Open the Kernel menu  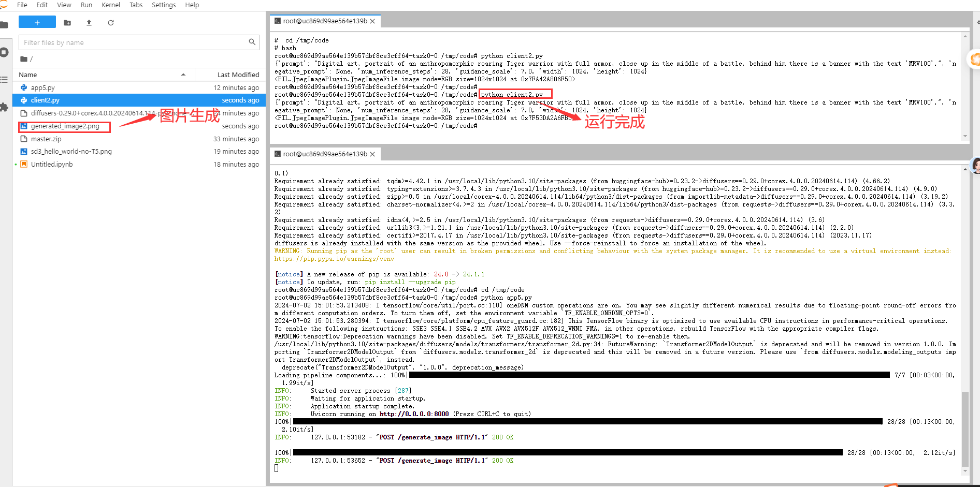click(x=111, y=5)
